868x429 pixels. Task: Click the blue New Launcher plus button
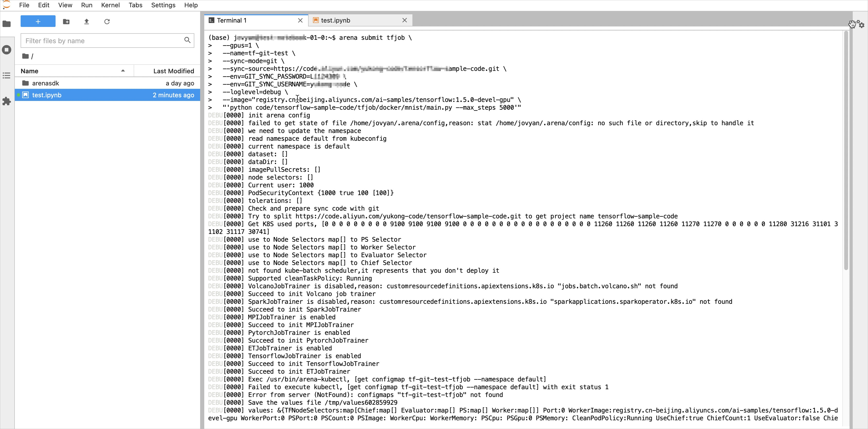point(38,21)
